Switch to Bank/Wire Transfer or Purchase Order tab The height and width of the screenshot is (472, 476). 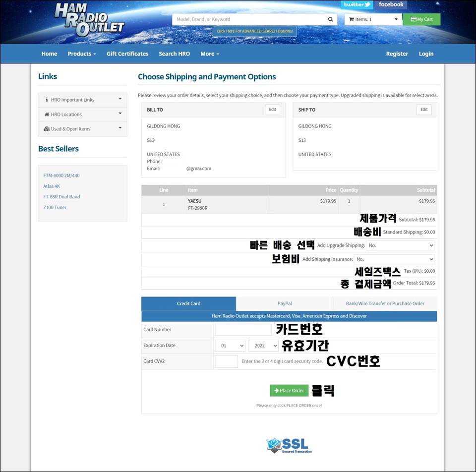click(385, 303)
